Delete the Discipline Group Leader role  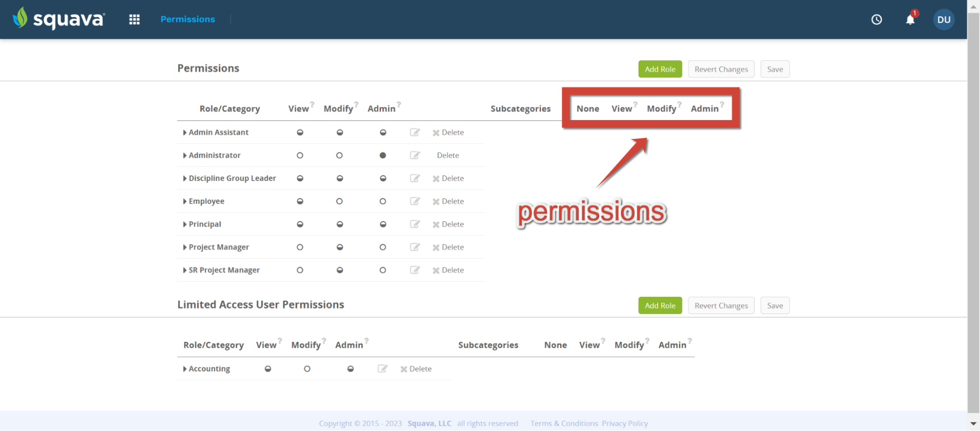[448, 178]
